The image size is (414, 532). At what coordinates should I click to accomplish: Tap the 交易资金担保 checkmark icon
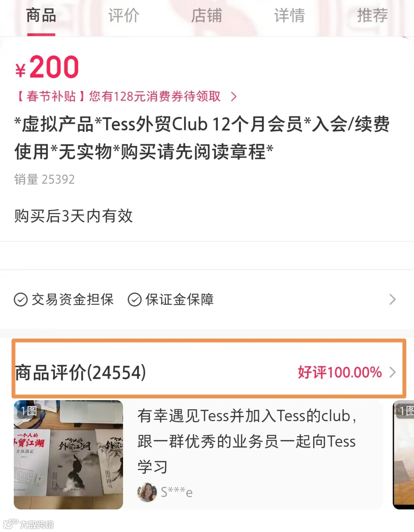point(21,299)
